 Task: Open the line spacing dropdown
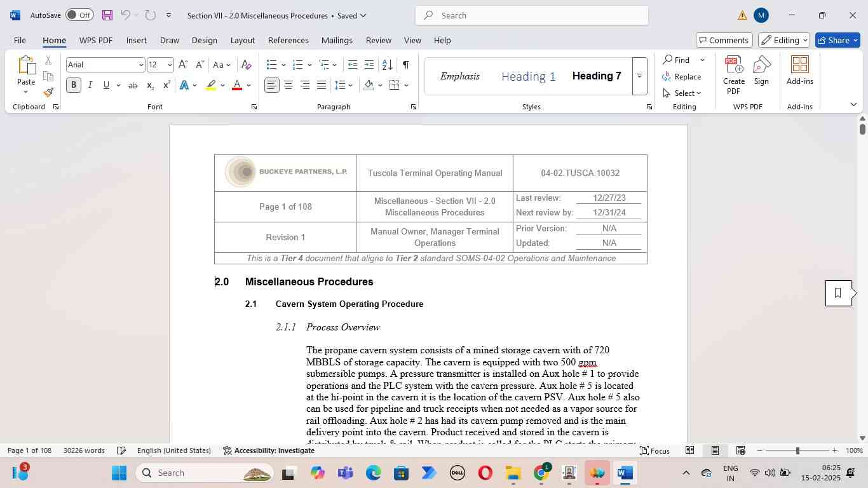tap(344, 85)
